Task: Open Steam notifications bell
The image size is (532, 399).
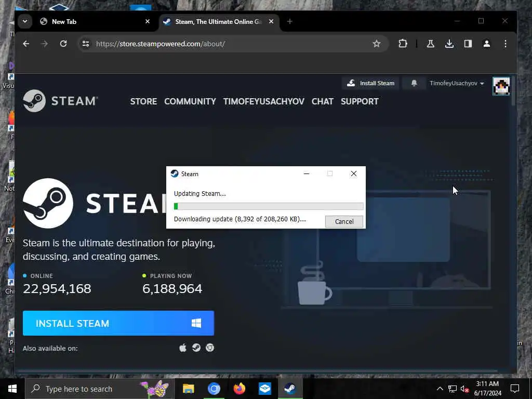Action: [x=414, y=83]
